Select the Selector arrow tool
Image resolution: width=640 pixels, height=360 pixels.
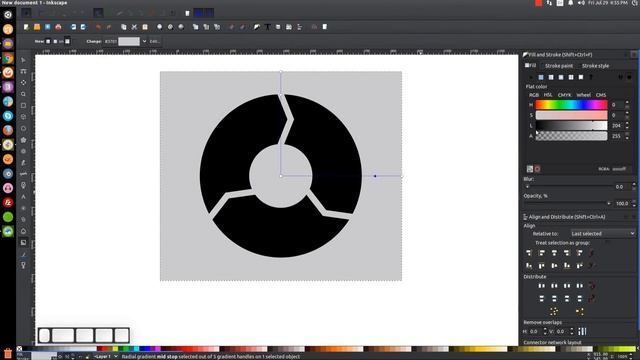23,60
